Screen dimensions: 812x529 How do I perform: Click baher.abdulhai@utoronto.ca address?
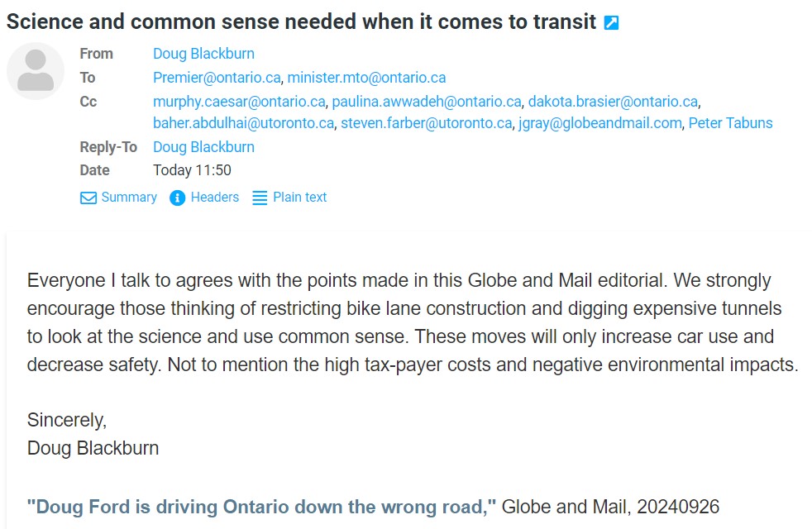tap(244, 123)
